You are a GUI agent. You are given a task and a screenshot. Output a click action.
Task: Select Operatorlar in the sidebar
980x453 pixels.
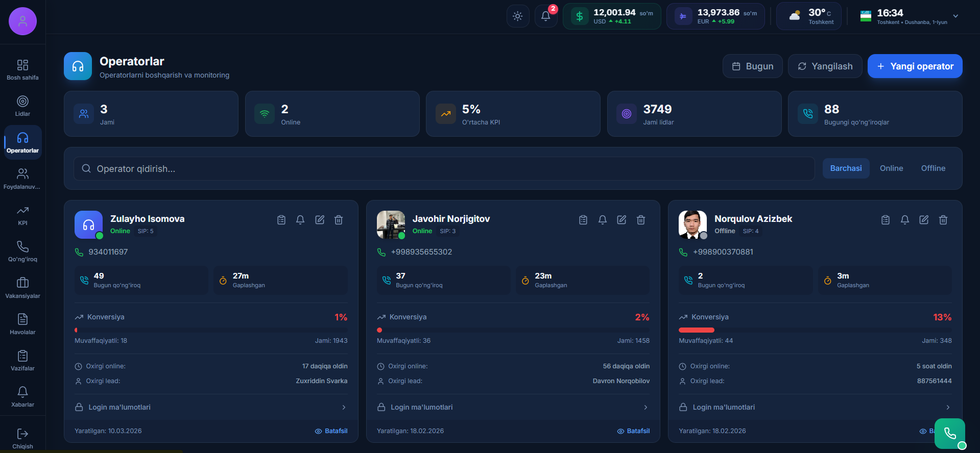[x=22, y=142]
